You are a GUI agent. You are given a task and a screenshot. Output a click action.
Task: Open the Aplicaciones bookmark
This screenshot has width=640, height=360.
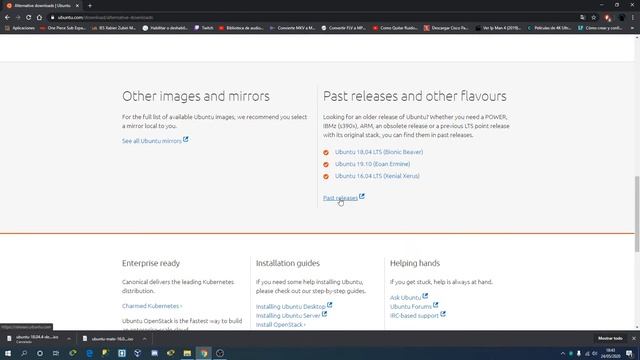(x=20, y=28)
